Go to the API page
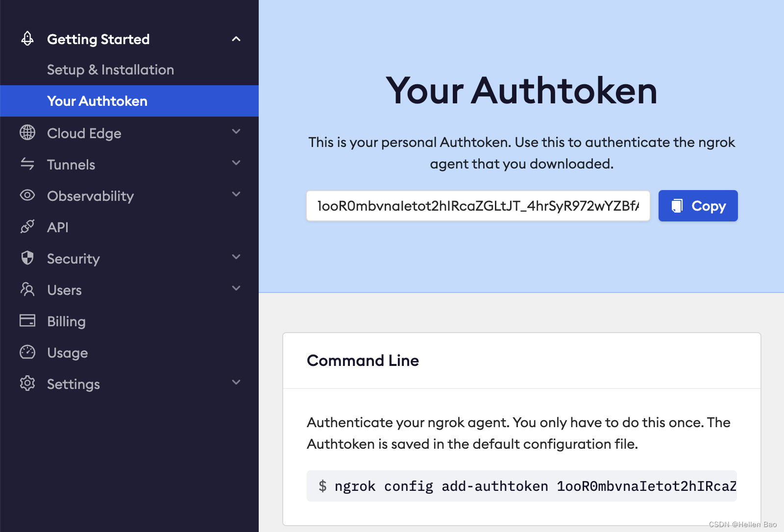The image size is (784, 532). (x=58, y=227)
